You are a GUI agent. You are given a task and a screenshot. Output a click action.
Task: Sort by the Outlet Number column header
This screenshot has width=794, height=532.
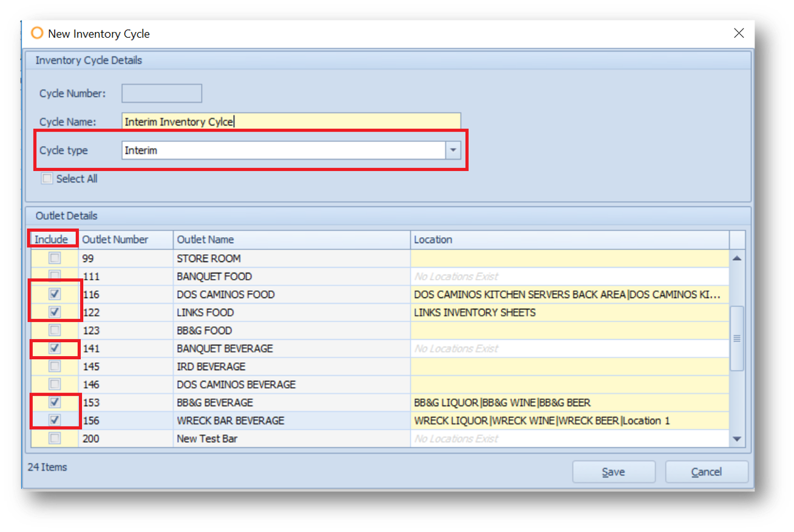[126, 240]
